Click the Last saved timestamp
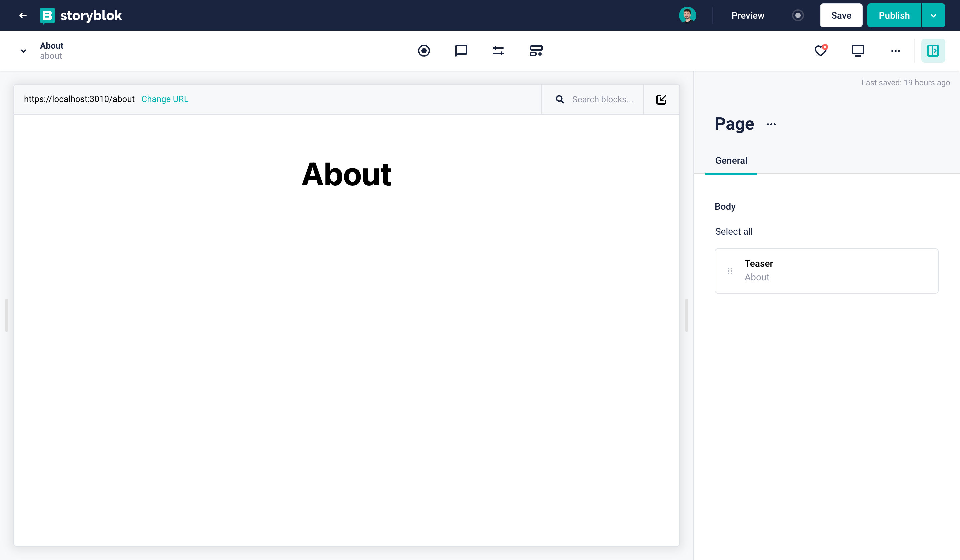This screenshot has height=560, width=960. pyautogui.click(x=905, y=83)
